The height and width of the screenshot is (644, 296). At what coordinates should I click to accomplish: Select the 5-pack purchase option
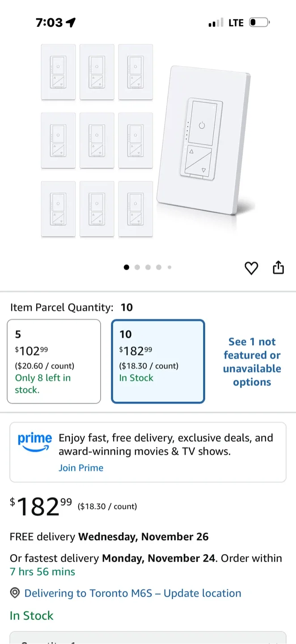(54, 361)
